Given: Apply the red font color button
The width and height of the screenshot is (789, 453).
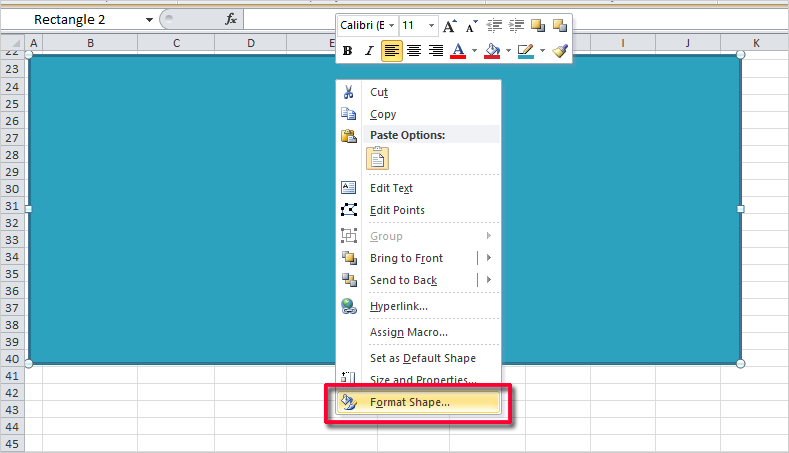Looking at the screenshot, I should click(x=458, y=51).
